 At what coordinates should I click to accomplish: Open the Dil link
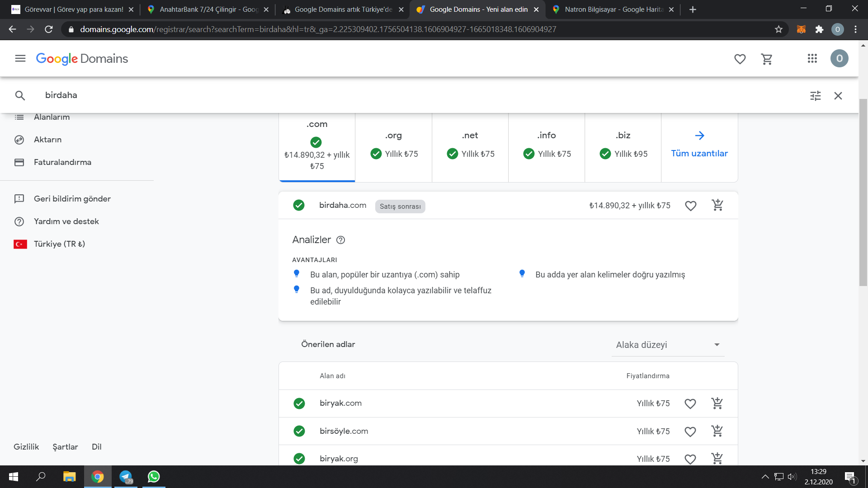pyautogui.click(x=97, y=447)
